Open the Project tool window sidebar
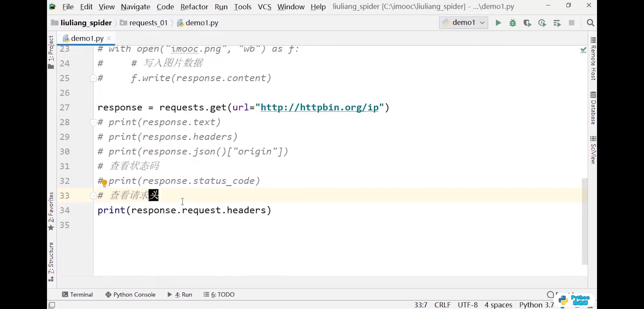 tap(51, 51)
